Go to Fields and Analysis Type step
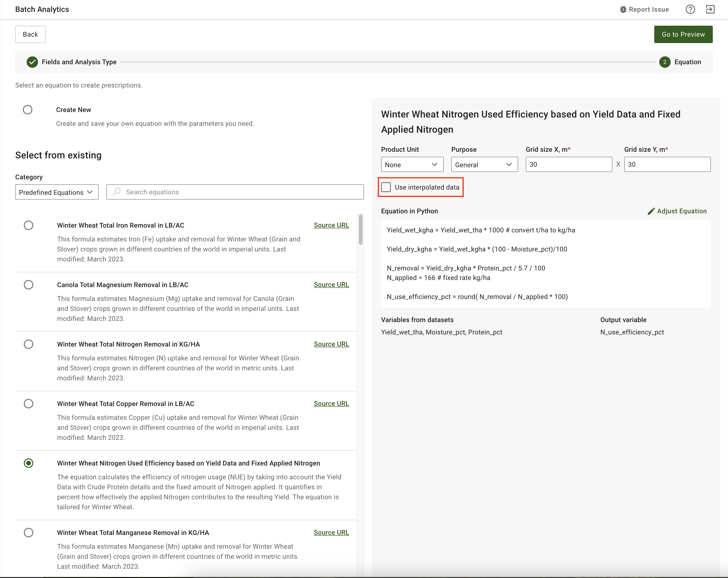 [79, 62]
